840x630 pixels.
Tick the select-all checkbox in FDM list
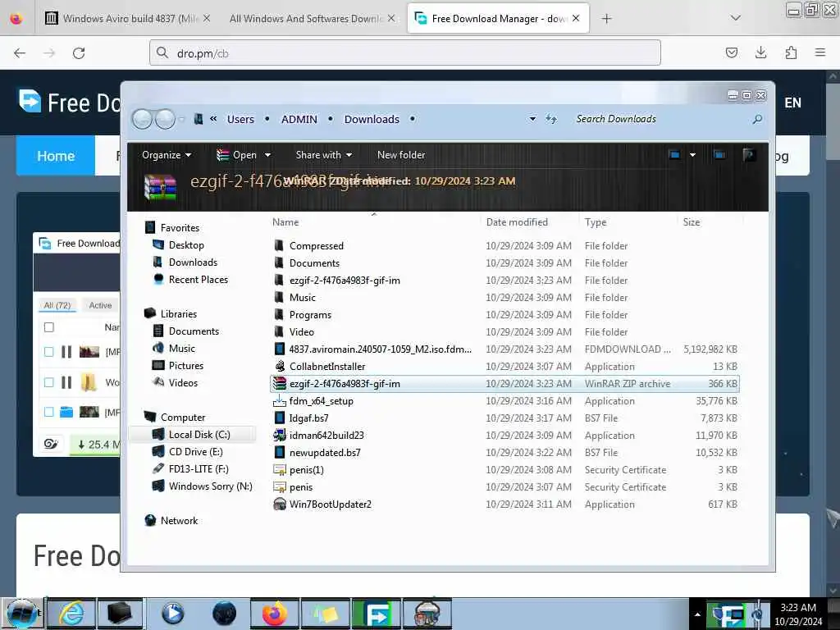pos(48,326)
